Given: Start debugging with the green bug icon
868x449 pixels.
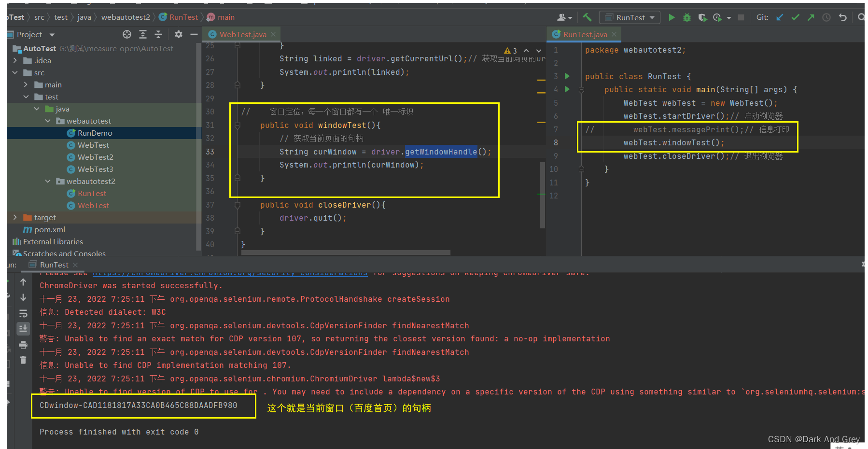Looking at the screenshot, I should (x=687, y=17).
